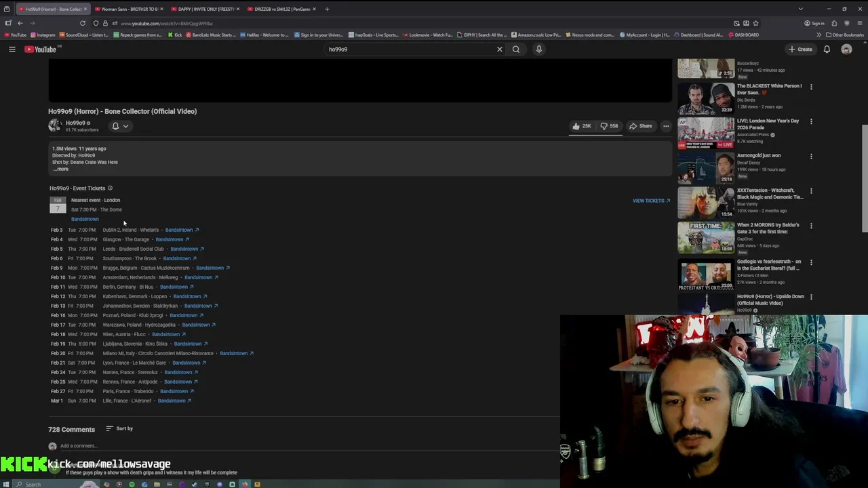The height and width of the screenshot is (488, 868).
Task: Switch to DRIZZGB vs SMILEZ tab
Action: 279,9
